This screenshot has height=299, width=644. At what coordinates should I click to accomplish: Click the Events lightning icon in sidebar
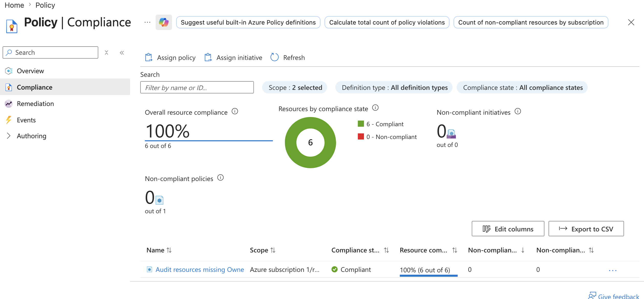(x=9, y=120)
